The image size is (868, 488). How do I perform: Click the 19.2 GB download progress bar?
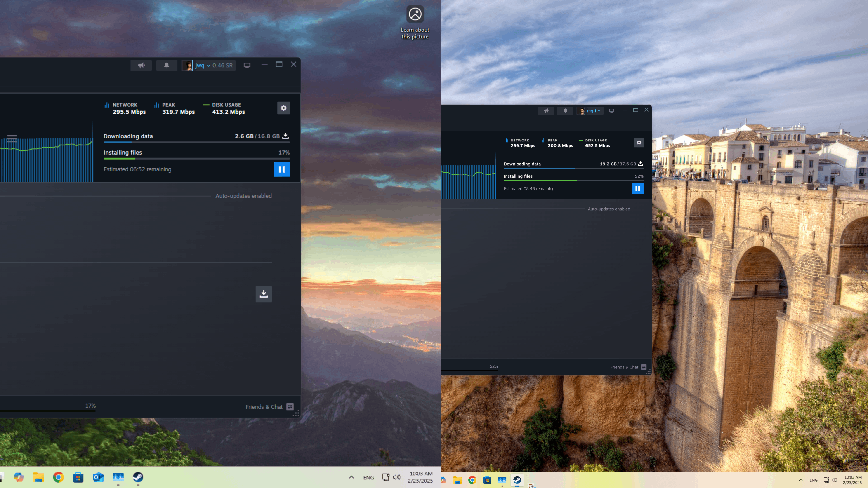click(573, 168)
